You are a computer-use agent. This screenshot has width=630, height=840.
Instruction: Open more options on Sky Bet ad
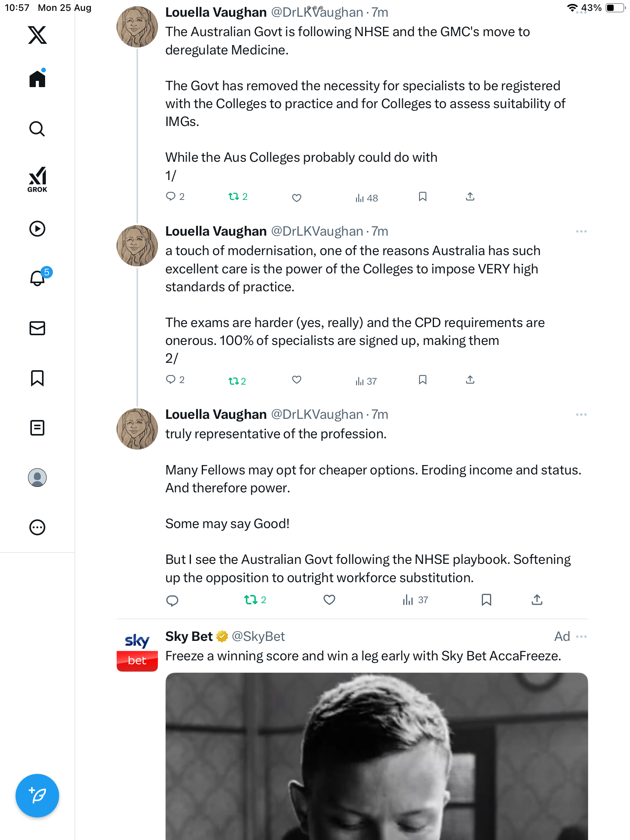coord(581,637)
